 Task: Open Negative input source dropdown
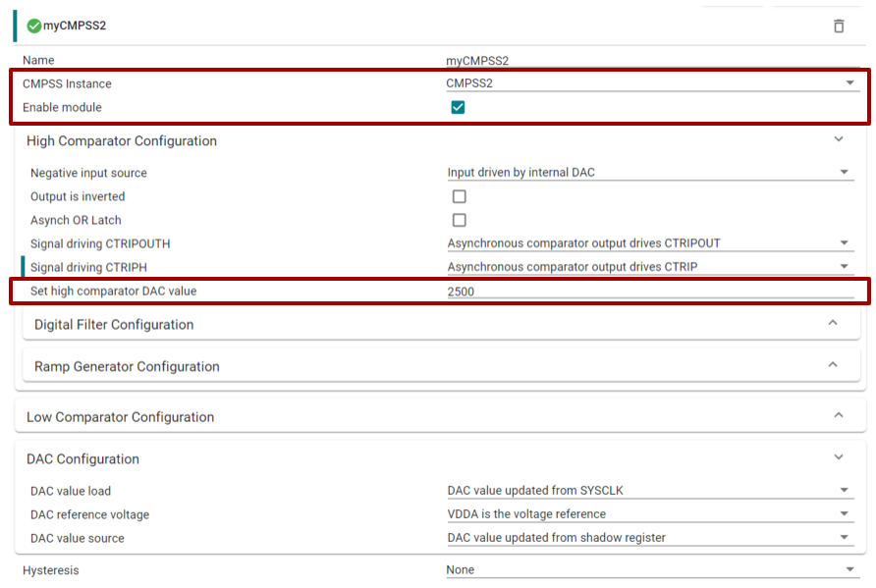648,173
